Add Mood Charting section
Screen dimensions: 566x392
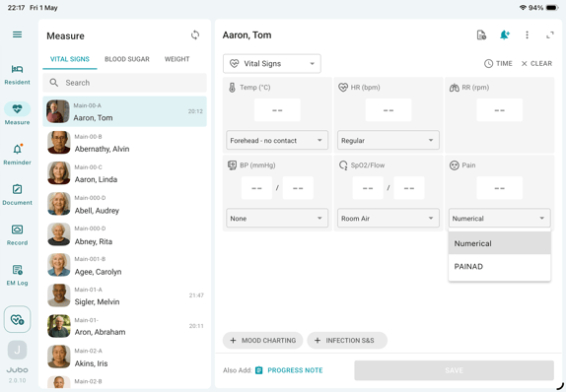coord(262,341)
